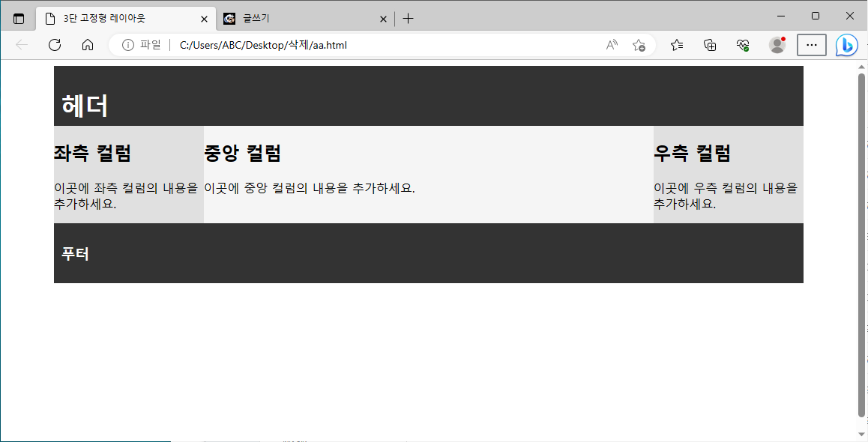Click the 우측 컬럼 heading

(692, 153)
